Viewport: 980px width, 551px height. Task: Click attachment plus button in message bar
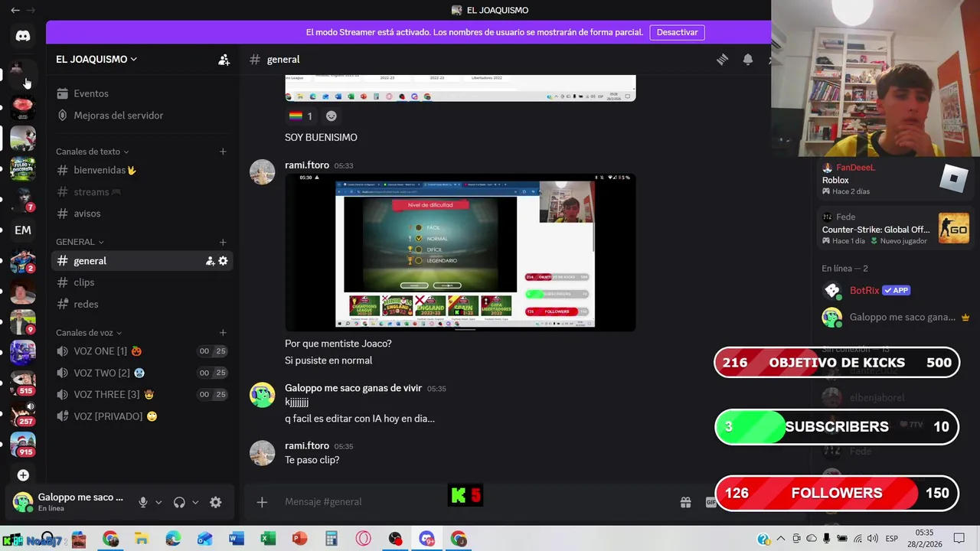(x=262, y=502)
